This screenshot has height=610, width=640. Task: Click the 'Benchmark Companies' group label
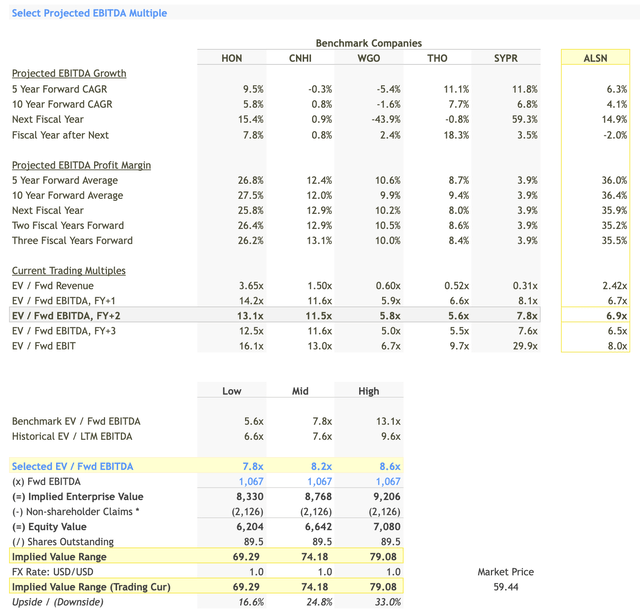(x=369, y=43)
